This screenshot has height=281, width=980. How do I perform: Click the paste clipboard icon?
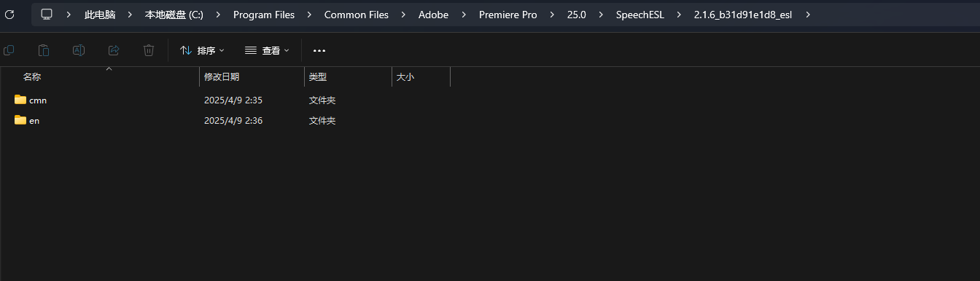pos(44,50)
